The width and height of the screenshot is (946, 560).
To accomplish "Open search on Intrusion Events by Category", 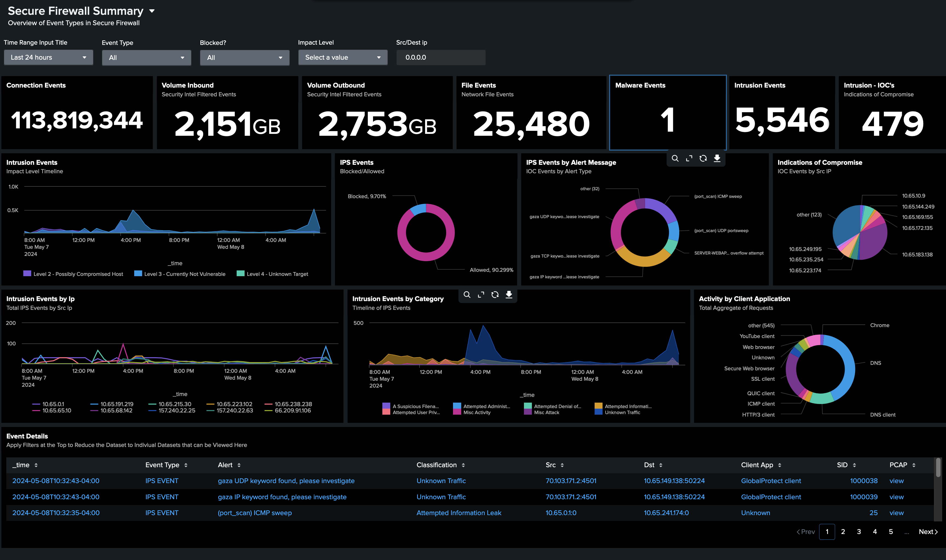I will 467,295.
